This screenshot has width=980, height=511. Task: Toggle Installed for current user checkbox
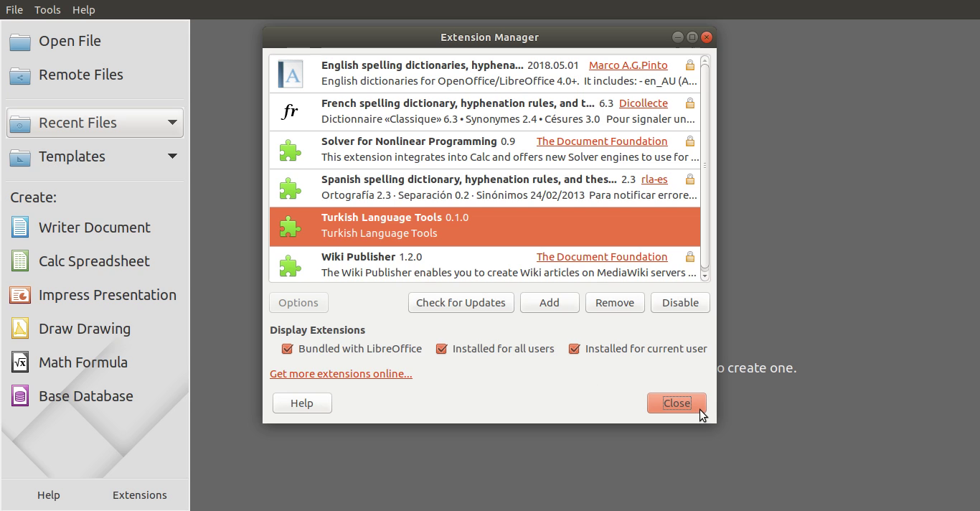click(x=574, y=349)
